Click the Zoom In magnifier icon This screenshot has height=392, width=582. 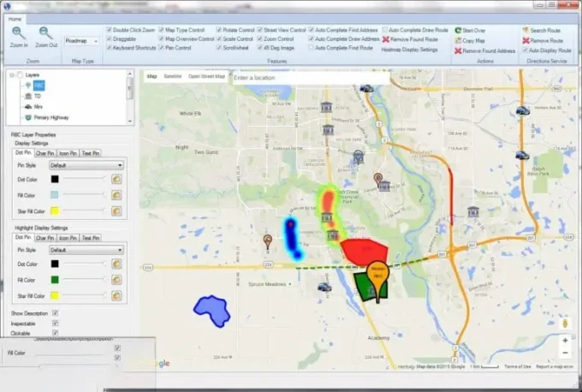point(18,33)
